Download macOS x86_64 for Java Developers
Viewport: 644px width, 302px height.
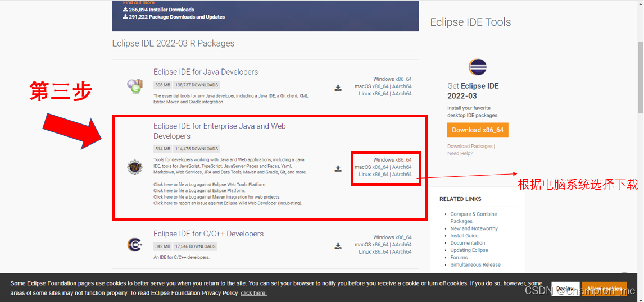coord(380,86)
